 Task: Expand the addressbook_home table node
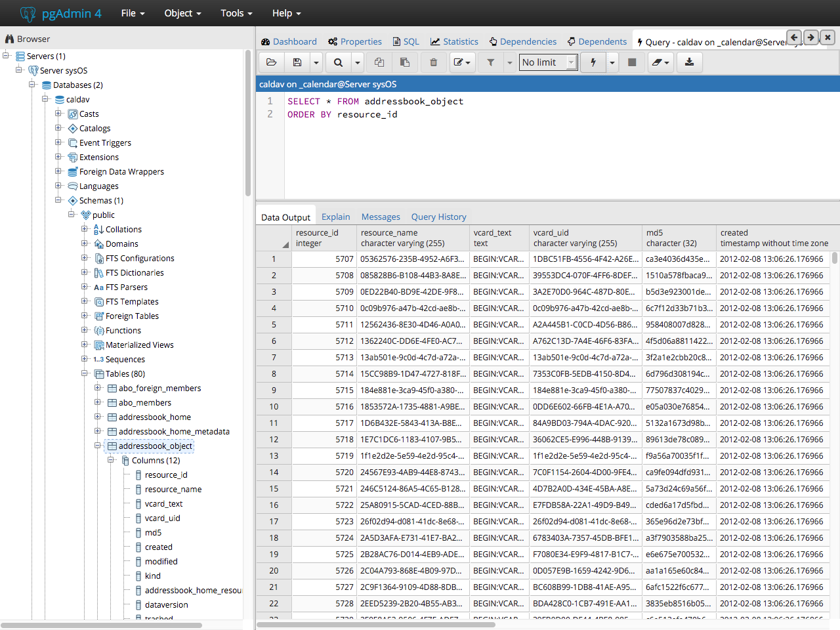coord(98,417)
